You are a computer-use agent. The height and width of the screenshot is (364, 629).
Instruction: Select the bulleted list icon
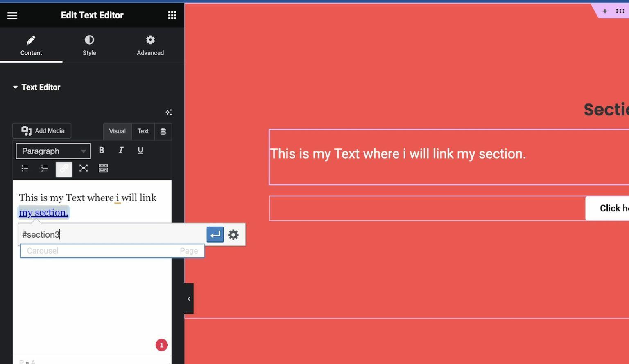(25, 168)
